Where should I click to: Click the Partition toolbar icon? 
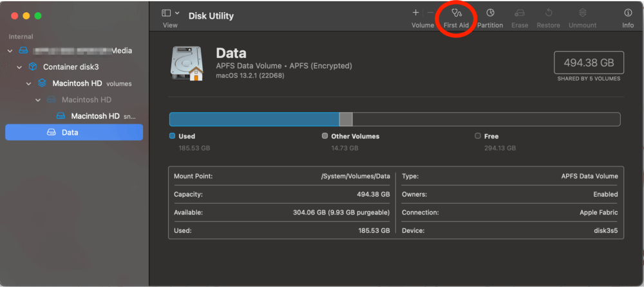click(x=490, y=14)
